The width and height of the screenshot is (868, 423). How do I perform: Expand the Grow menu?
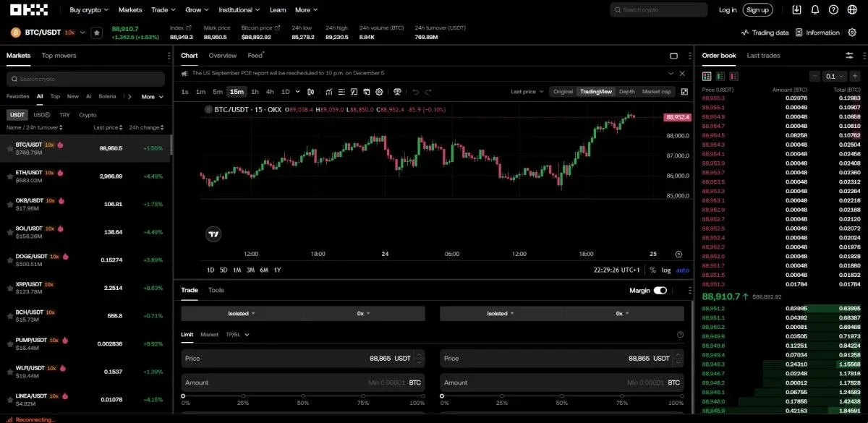tap(197, 10)
